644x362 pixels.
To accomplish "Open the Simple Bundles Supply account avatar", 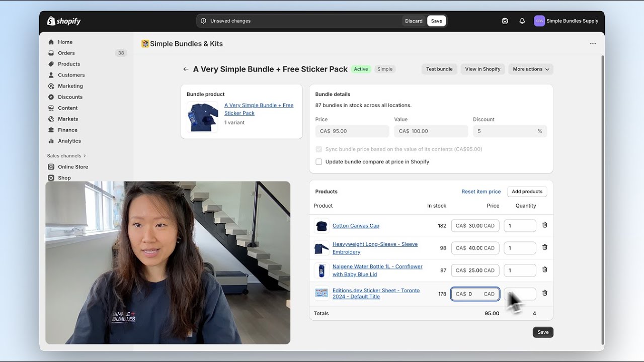I will [x=539, y=21].
